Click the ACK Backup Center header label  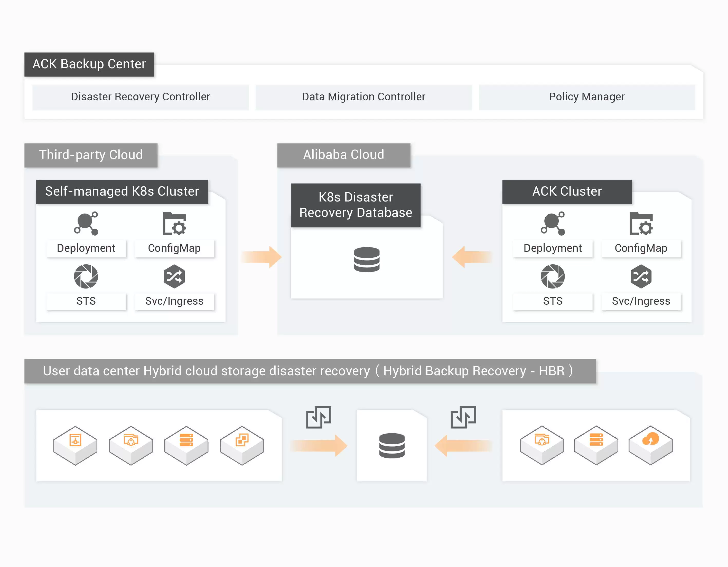point(89,64)
